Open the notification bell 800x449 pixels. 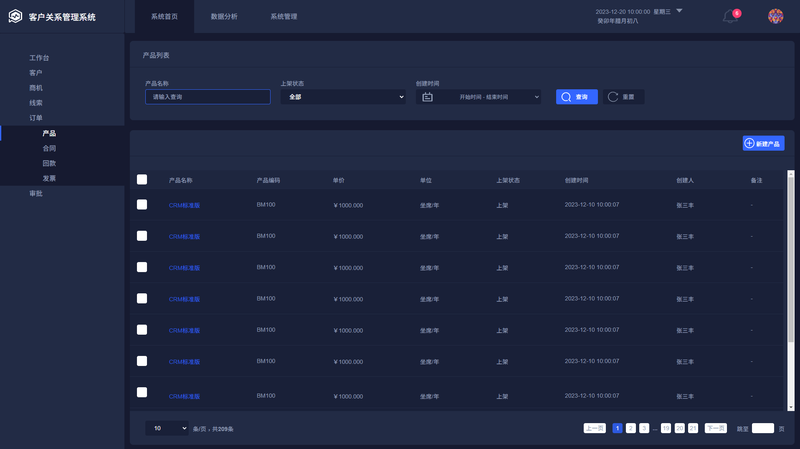pos(730,16)
